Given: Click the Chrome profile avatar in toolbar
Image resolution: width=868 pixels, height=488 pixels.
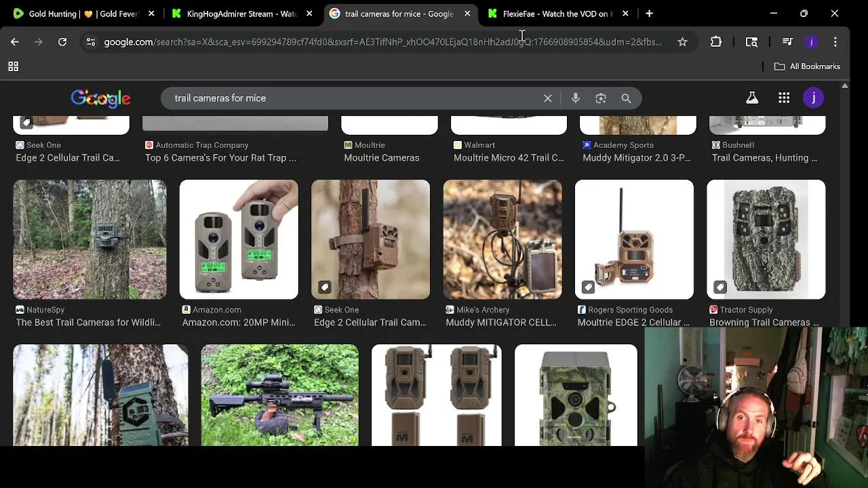Looking at the screenshot, I should click(x=812, y=42).
